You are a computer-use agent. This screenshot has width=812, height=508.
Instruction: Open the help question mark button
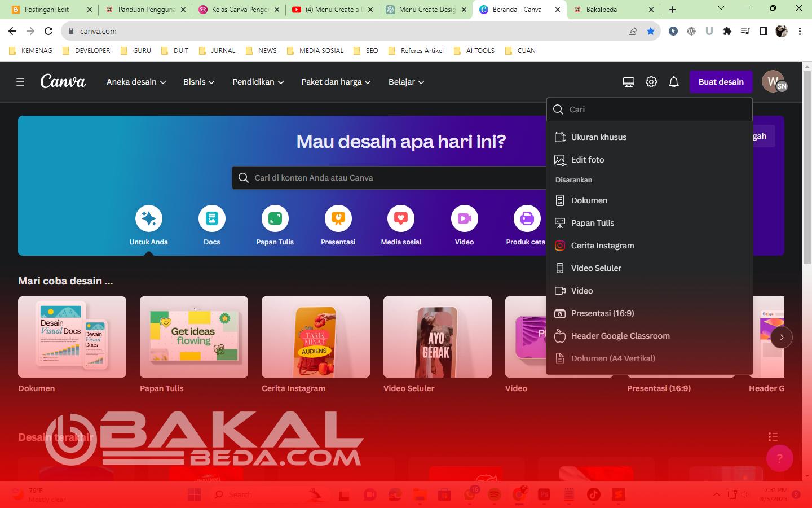[780, 458]
